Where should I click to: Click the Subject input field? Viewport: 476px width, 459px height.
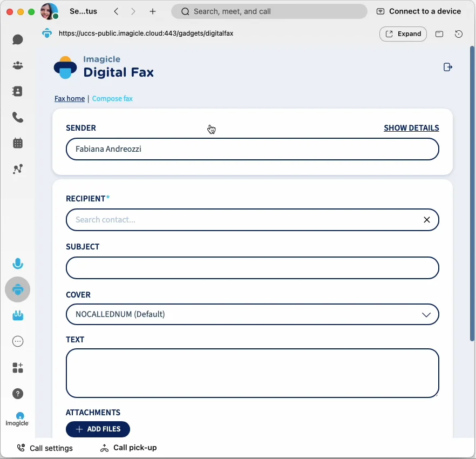coord(253,268)
